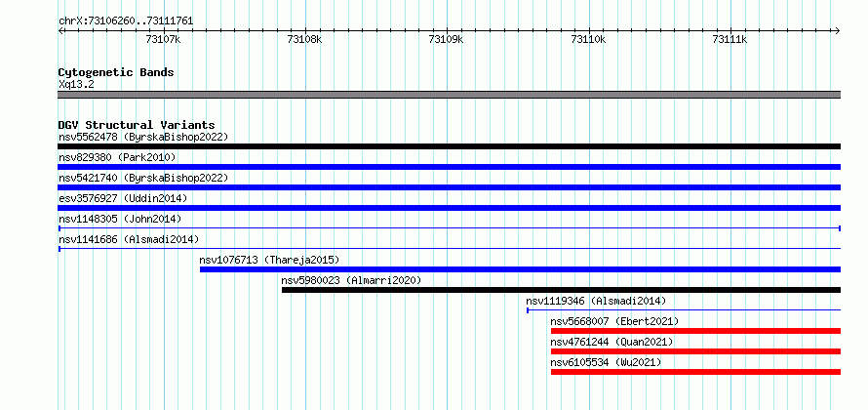Select the red nsv5668007 variant bar
The image size is (868, 410).
695,331
